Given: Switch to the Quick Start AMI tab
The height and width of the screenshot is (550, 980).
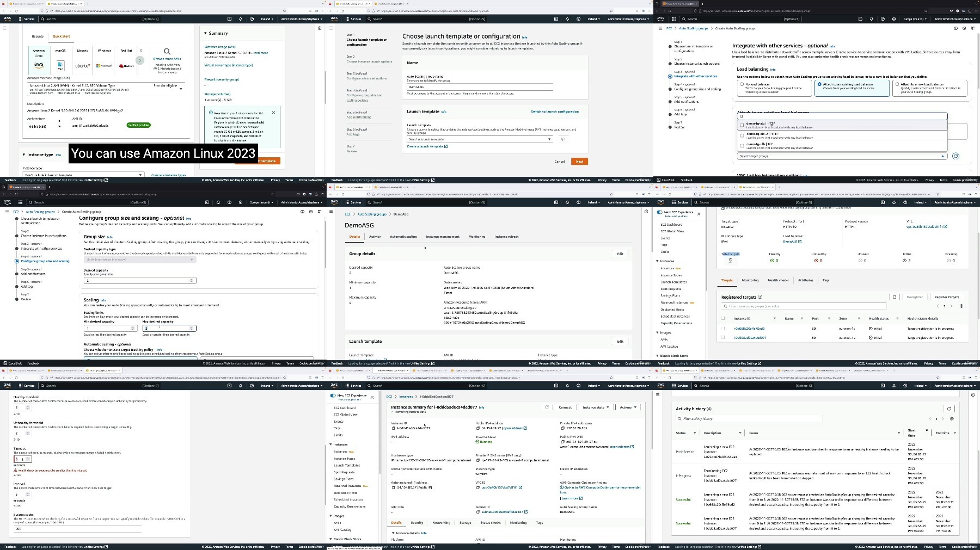Looking at the screenshot, I should pos(61,36).
